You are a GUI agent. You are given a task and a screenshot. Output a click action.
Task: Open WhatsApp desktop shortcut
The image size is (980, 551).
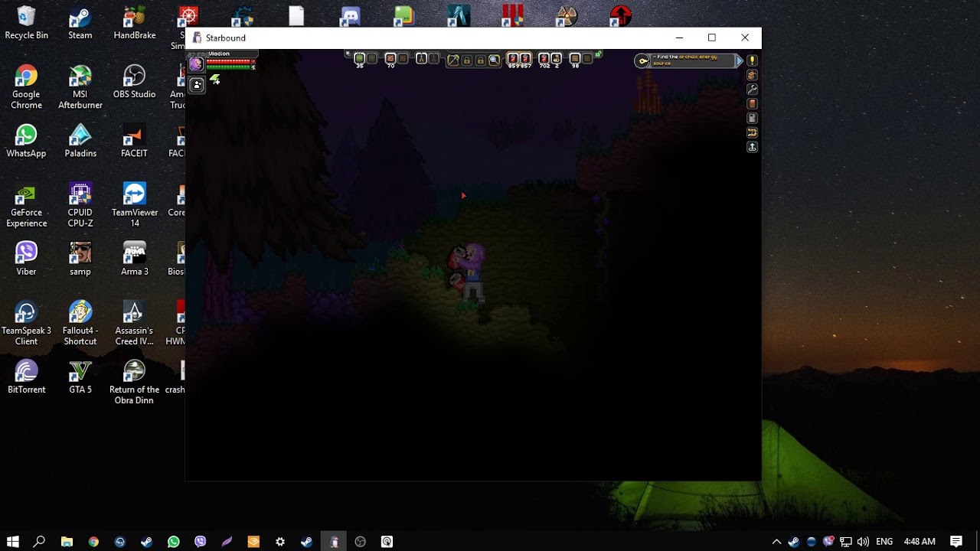coord(26,141)
